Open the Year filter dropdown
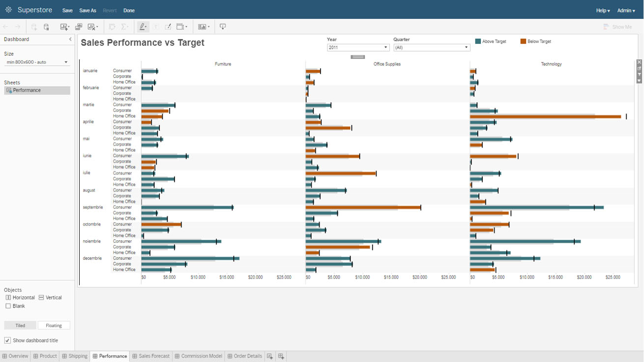 [x=358, y=48]
